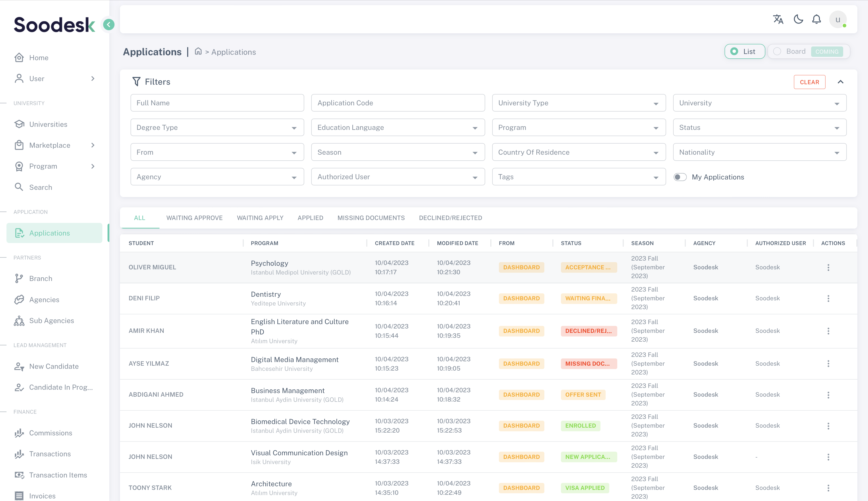868x501 pixels.
Task: Click the language translation icon
Action: coord(779,20)
